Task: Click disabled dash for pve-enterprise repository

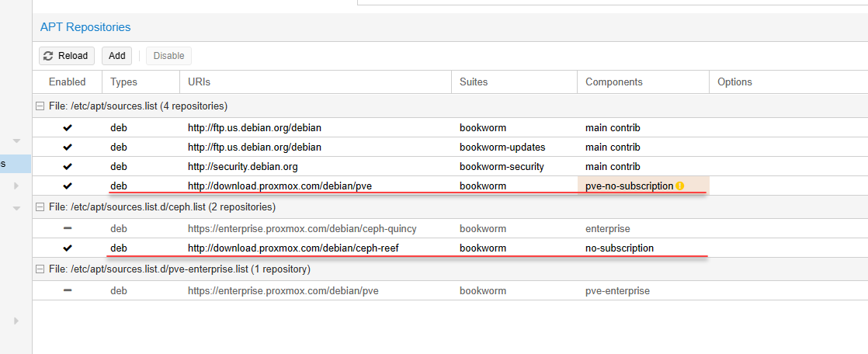Action: (x=68, y=290)
